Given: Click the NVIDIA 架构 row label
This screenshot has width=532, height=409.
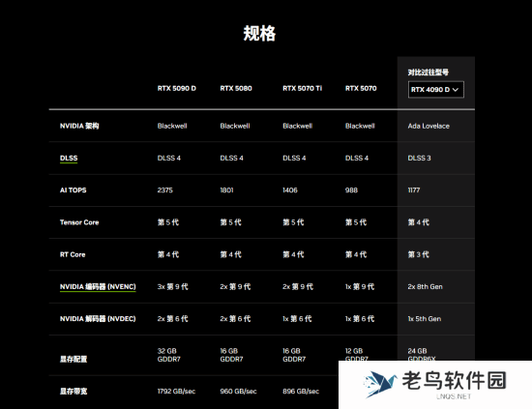Looking at the screenshot, I should click(x=79, y=126).
